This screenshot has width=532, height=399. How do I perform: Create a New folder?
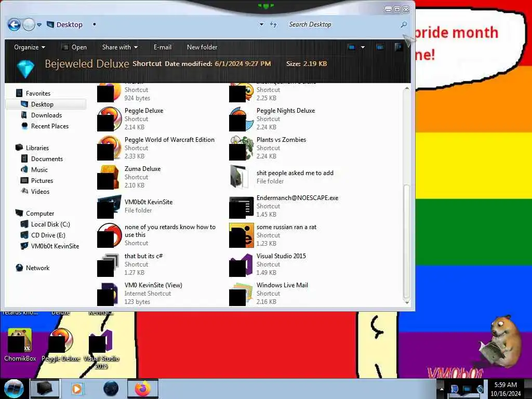tap(202, 47)
